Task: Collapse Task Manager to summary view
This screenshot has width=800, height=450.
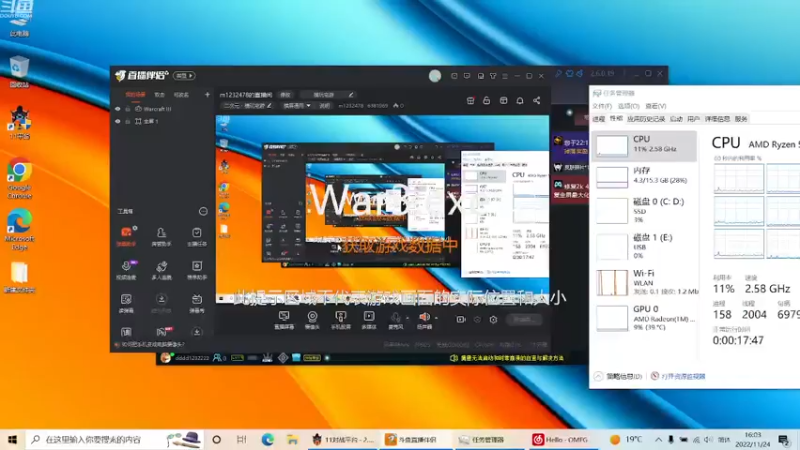Action: (x=618, y=377)
